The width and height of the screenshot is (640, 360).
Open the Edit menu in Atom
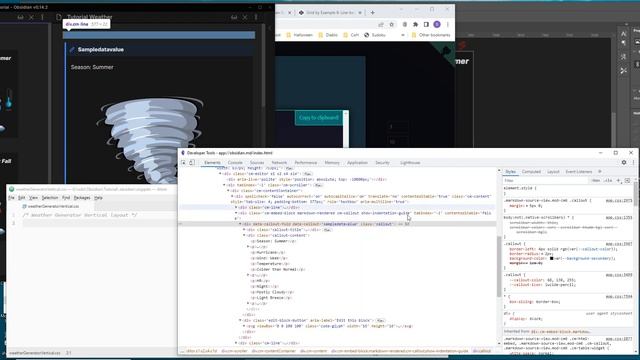point(22,198)
